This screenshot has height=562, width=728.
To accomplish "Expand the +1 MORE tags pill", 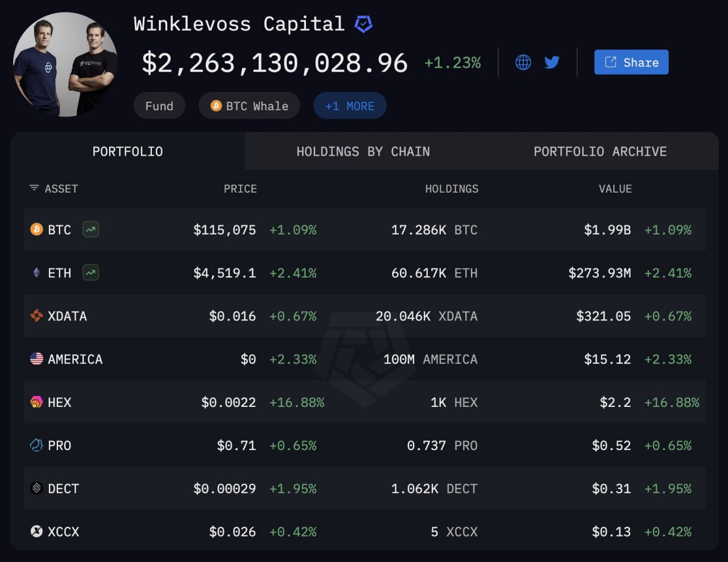I will [x=350, y=106].
